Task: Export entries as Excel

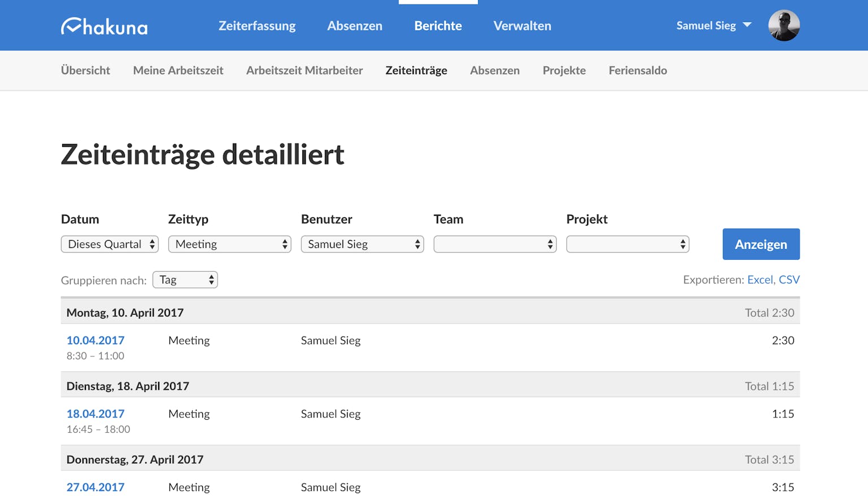Action: (760, 280)
